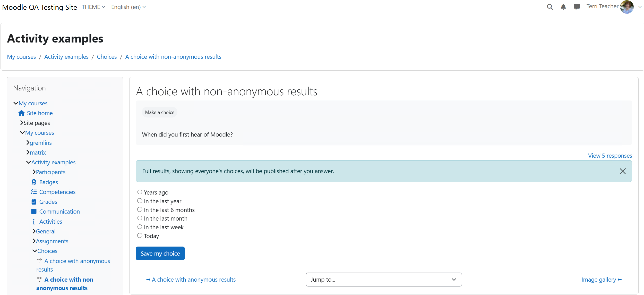
Task: Click the non-anonymous results breadcrumb link
Action: pos(173,57)
